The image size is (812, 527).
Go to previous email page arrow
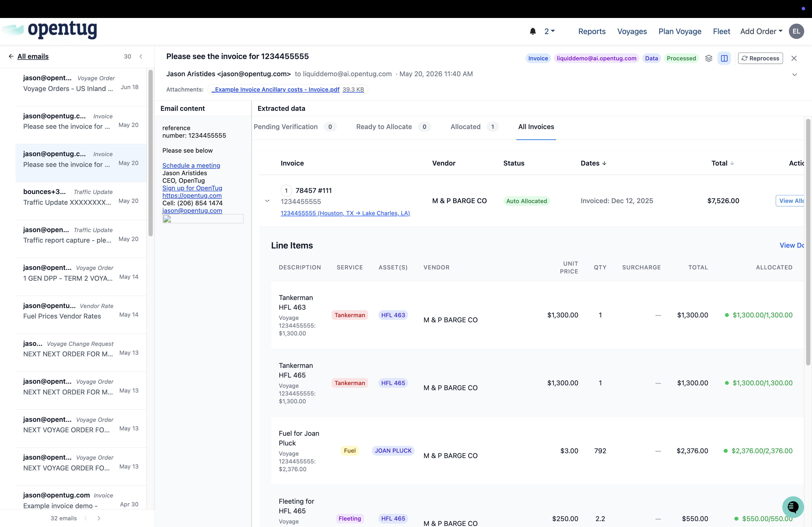86,518
